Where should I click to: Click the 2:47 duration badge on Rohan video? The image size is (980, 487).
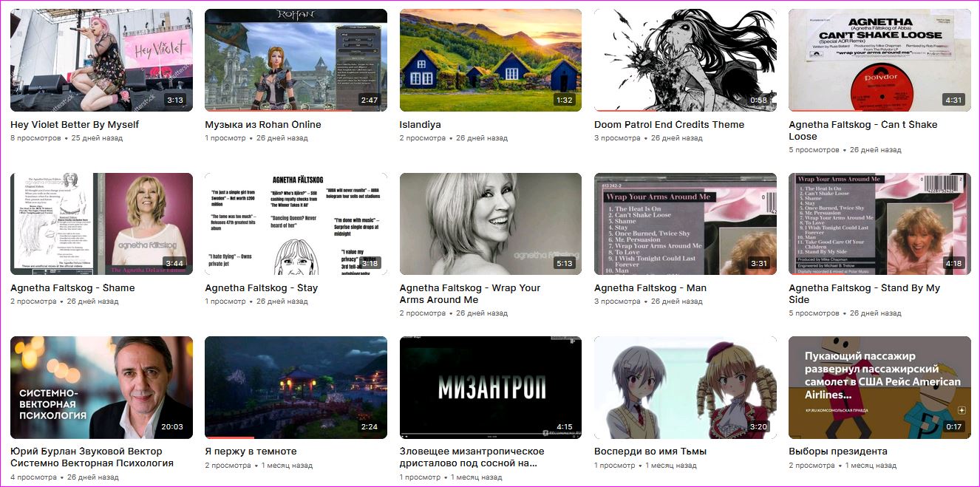coord(370,100)
